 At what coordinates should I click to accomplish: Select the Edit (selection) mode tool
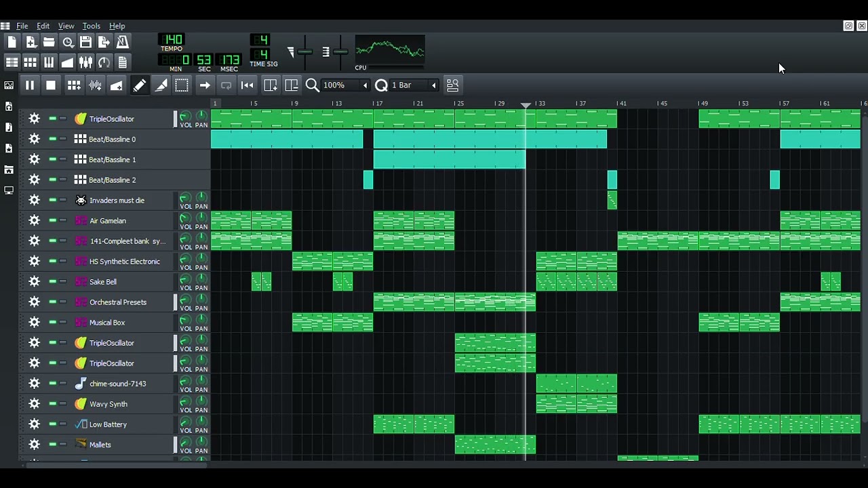[x=182, y=85]
